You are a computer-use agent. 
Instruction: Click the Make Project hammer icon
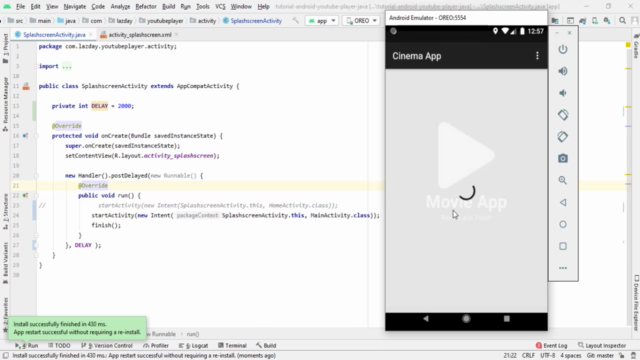coord(296,20)
